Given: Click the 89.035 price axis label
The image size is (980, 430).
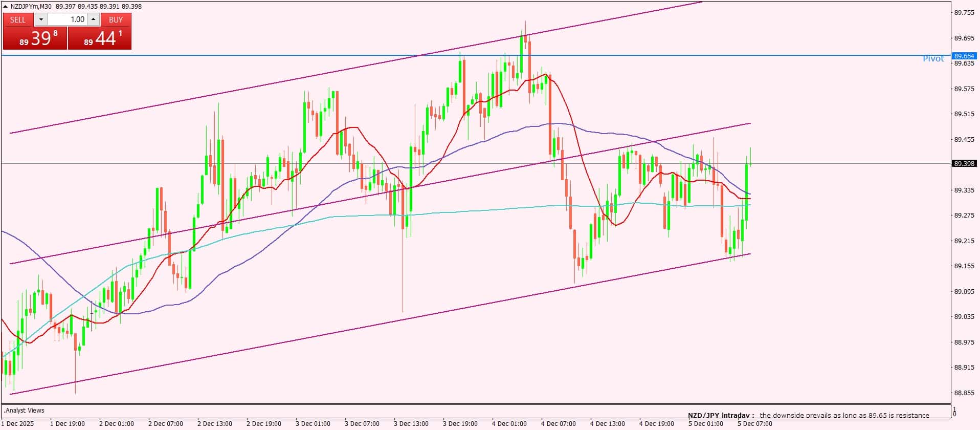Looking at the screenshot, I should pos(964,317).
